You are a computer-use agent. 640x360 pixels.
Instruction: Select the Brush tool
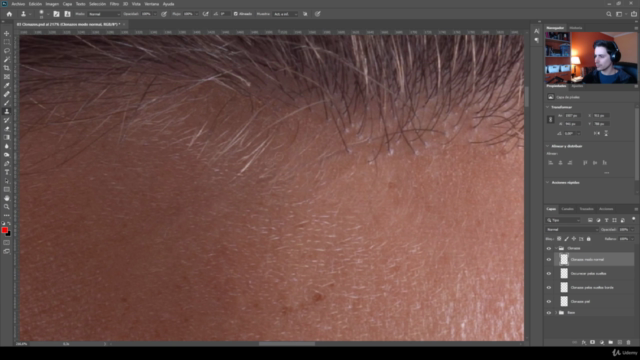7,102
